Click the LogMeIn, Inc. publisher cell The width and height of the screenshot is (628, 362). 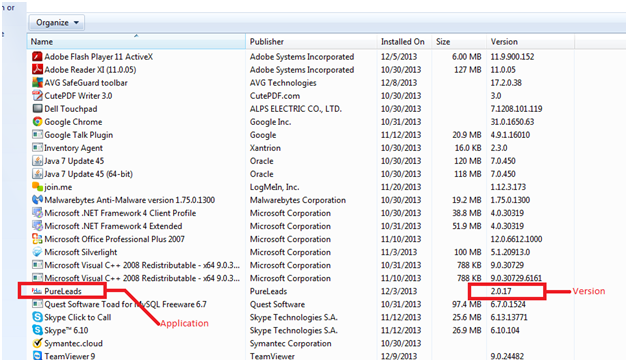(x=274, y=187)
